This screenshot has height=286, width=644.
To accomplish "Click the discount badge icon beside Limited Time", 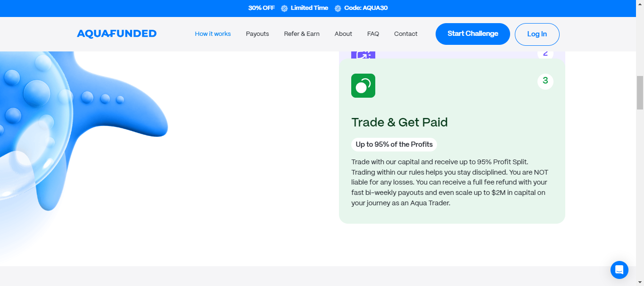I will pyautogui.click(x=283, y=8).
